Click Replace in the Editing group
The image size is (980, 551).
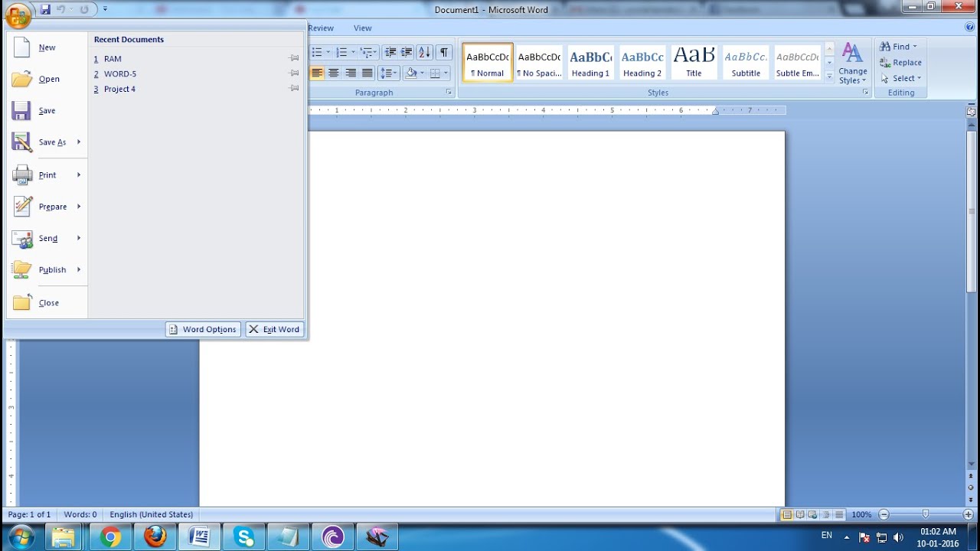[x=900, y=62]
